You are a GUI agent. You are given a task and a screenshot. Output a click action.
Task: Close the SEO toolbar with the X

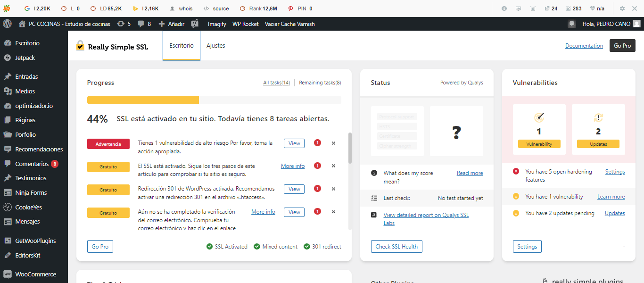[635, 8]
